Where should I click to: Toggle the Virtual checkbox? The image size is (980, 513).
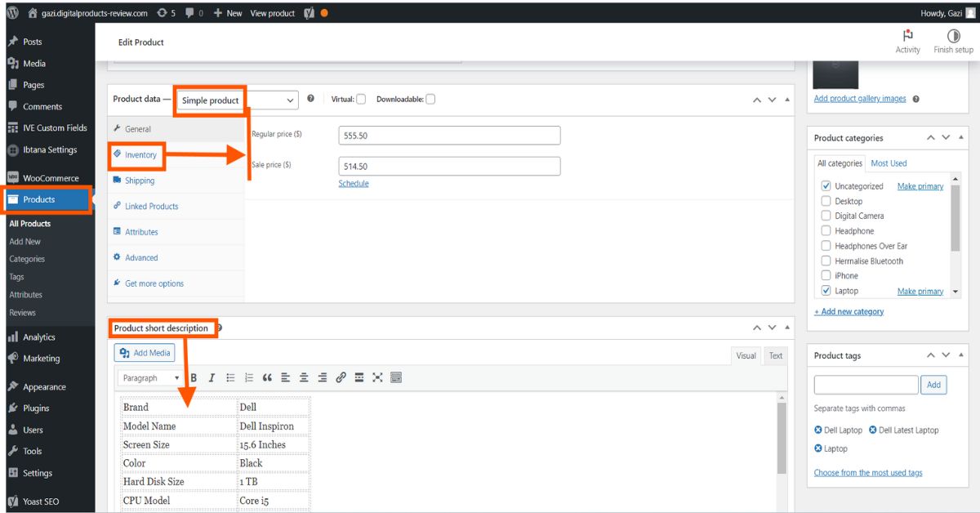tap(361, 100)
